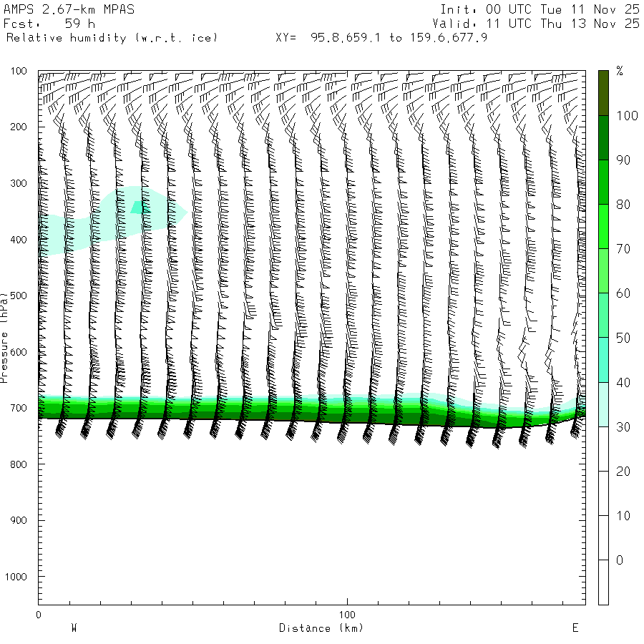Click the 900 hPa pressure axis label

pos(19,520)
